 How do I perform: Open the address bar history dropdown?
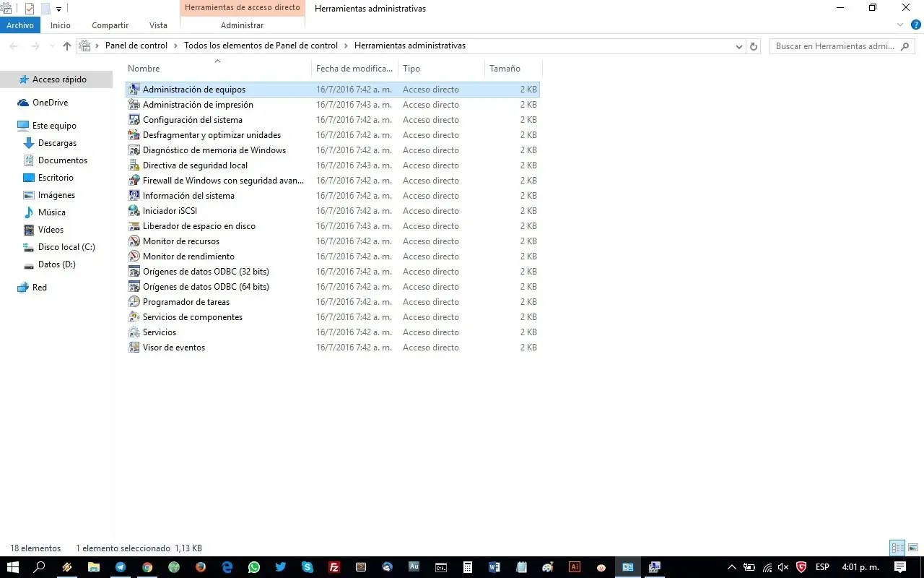738,46
